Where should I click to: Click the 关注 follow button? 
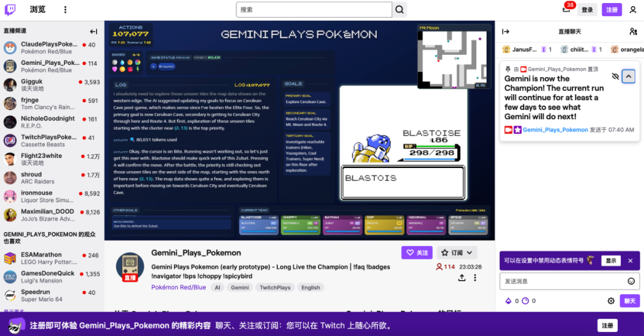click(x=417, y=253)
